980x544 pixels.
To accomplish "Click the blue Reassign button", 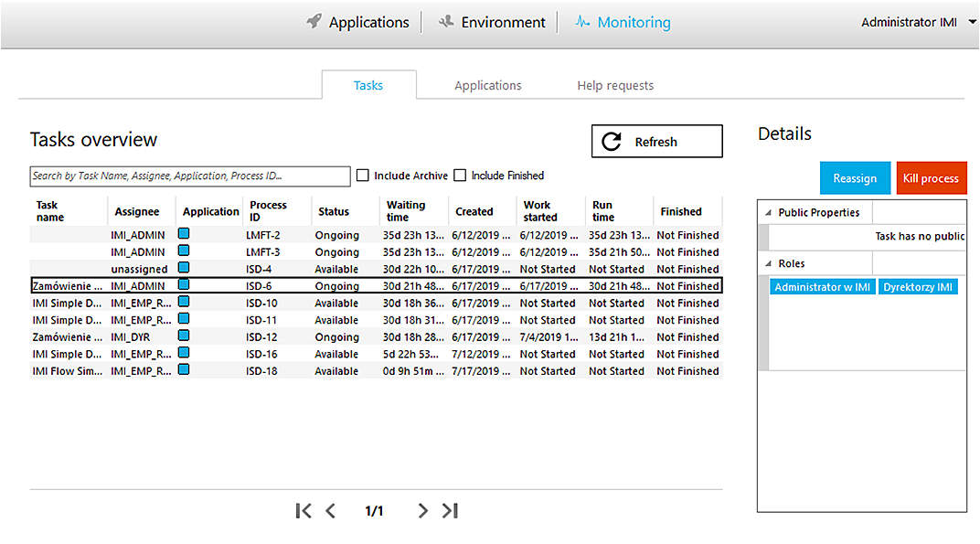I will 855,178.
